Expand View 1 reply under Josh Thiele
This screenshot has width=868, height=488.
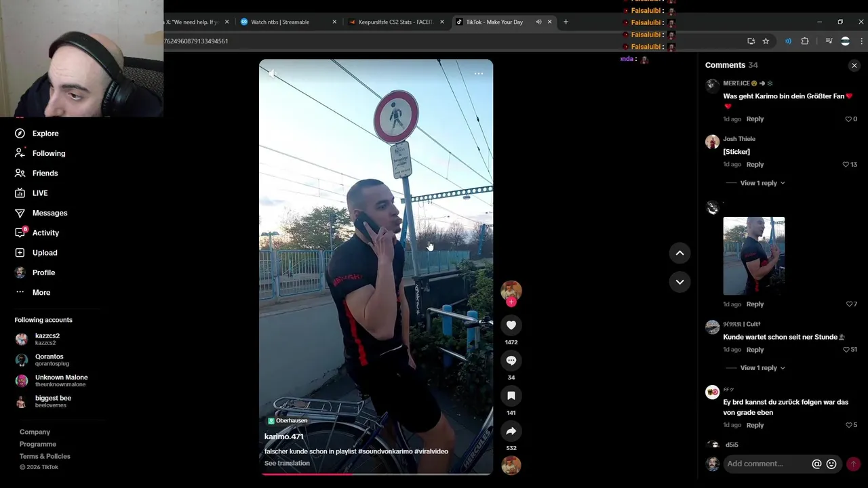(762, 183)
